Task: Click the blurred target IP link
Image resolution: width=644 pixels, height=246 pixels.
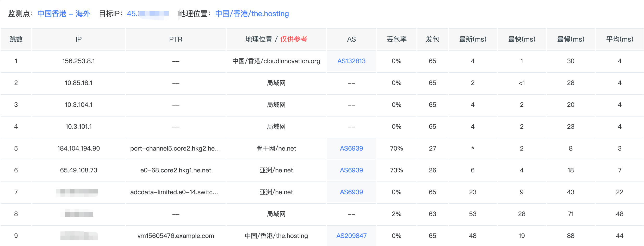Action: pyautogui.click(x=148, y=14)
